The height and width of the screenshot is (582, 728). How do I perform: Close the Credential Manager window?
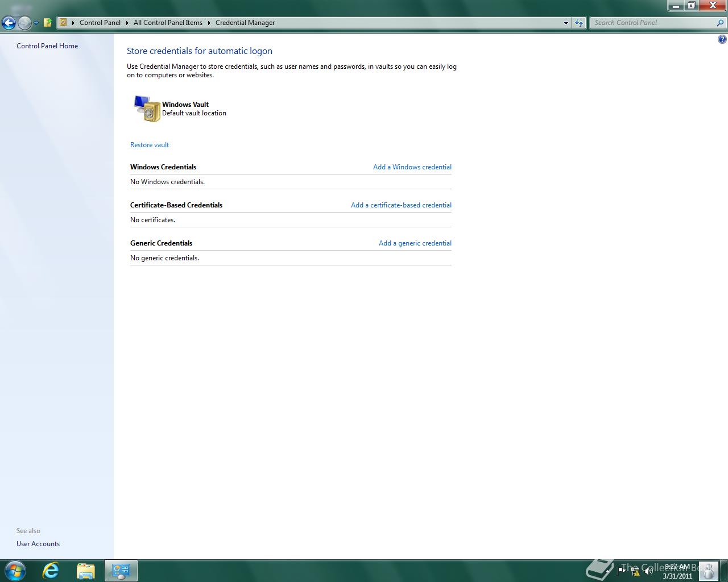click(713, 6)
